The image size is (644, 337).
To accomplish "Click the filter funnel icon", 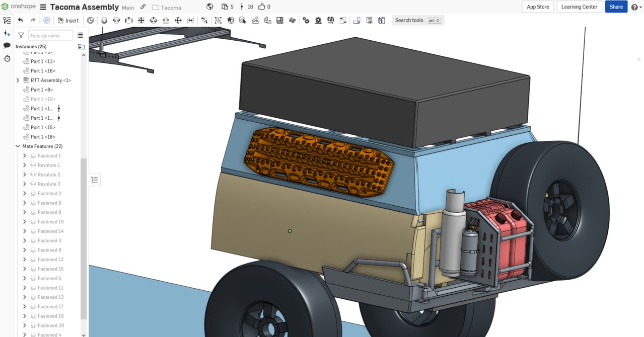I will [x=21, y=35].
